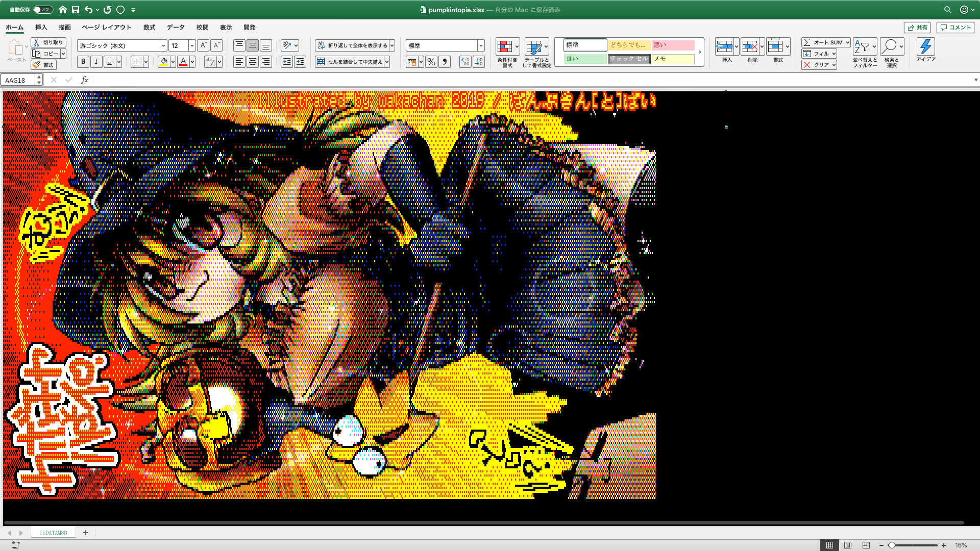This screenshot has width=980, height=551.
Task: Open the Formulas tab
Action: click(149, 28)
